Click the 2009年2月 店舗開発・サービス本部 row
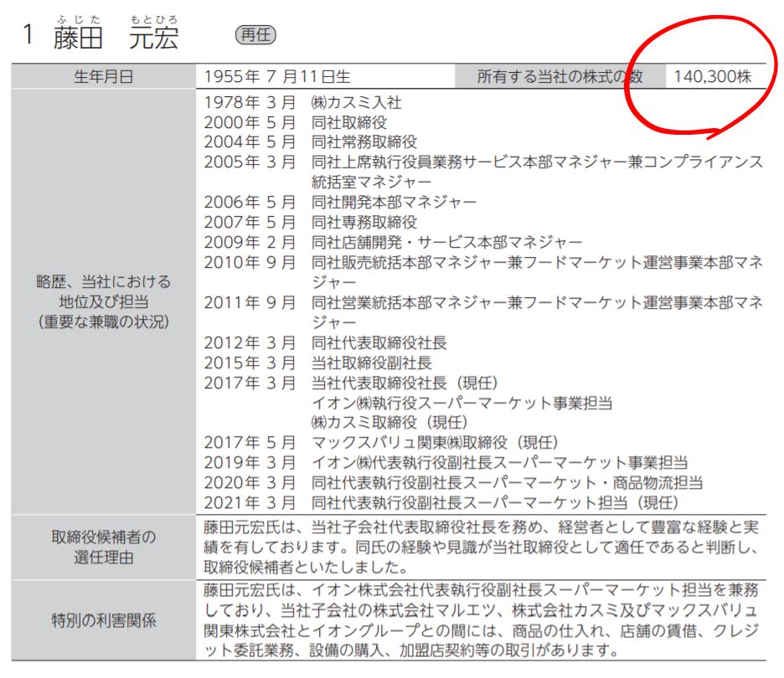Viewport: 784px width, 678px height. point(393,242)
